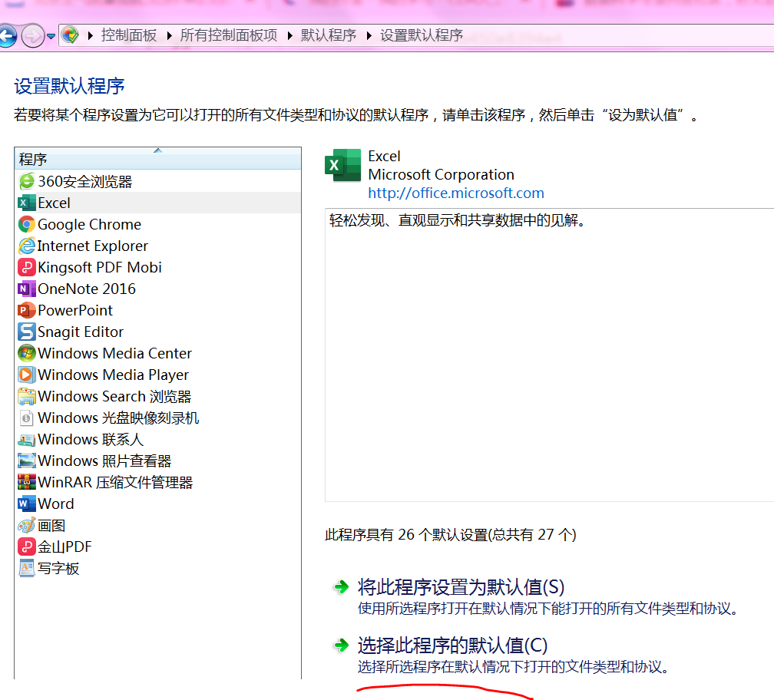Select 金山PDF in program list
Viewport: 774px width, 700px height.
click(64, 546)
